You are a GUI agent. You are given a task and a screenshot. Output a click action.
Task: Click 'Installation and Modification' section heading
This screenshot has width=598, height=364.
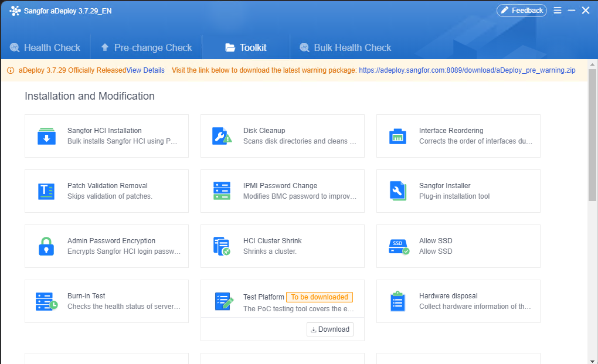pos(90,96)
